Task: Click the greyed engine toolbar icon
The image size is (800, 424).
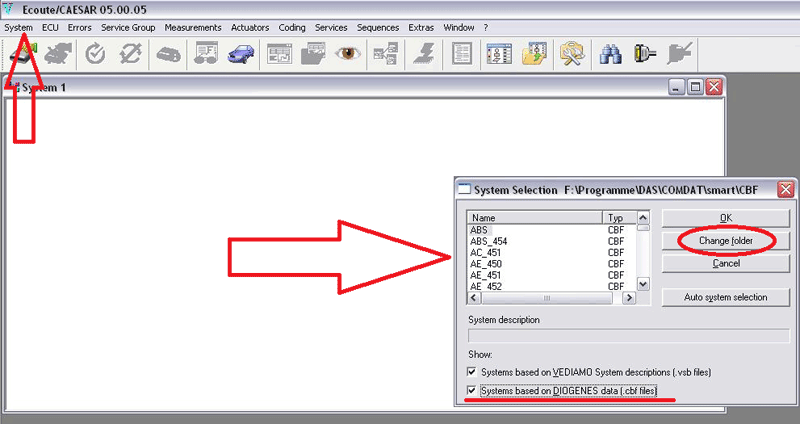Action: coord(58,54)
